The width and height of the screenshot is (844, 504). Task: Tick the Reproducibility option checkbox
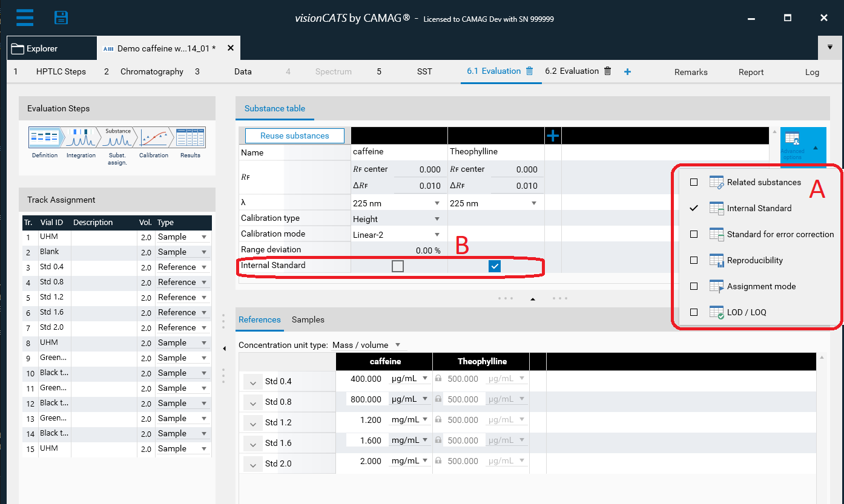[x=694, y=260]
